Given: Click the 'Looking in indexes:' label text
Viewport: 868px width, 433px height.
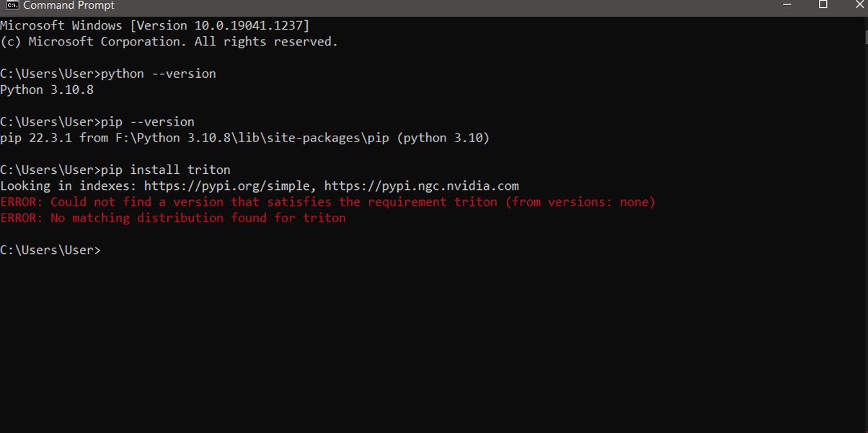Looking at the screenshot, I should (68, 186).
